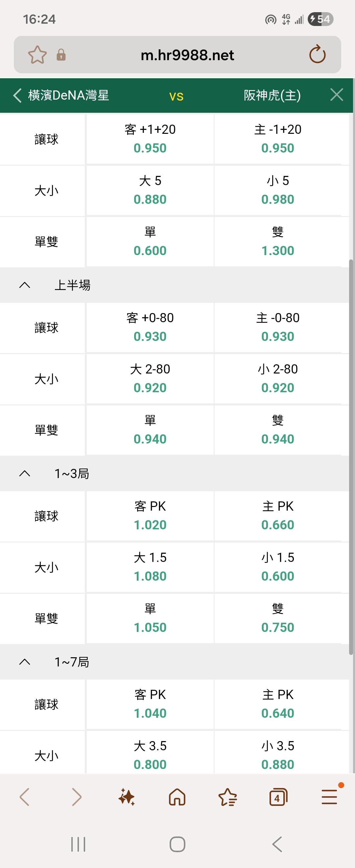Open the browser AI sparkle assistant
Screen dimensions: 355x868
click(x=127, y=797)
